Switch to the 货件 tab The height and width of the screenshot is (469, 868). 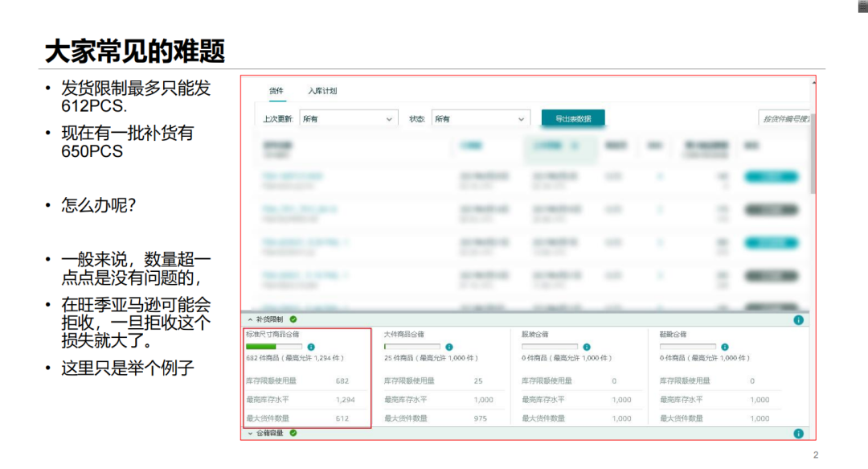coord(276,91)
